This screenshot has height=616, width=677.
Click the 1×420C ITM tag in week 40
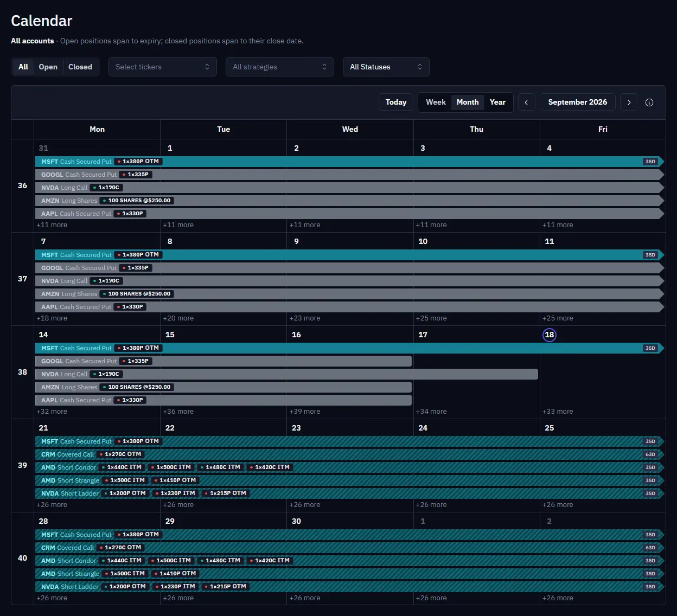pos(270,561)
